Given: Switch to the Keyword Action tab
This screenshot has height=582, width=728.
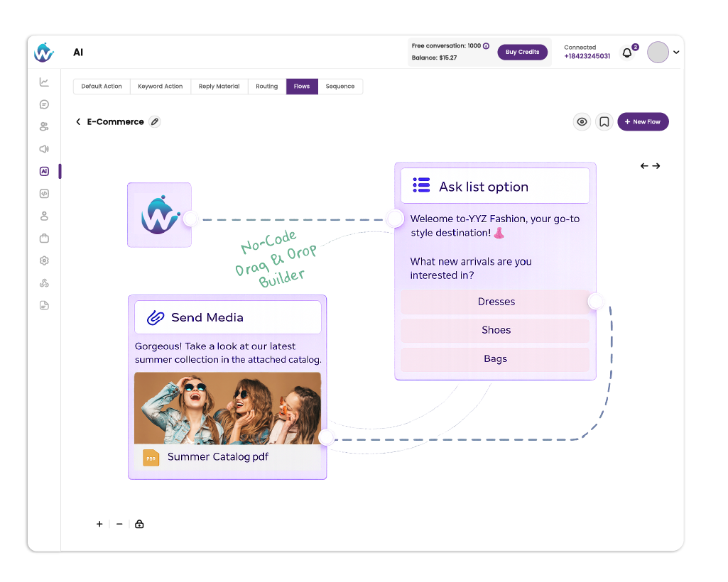Looking at the screenshot, I should pyautogui.click(x=161, y=87).
